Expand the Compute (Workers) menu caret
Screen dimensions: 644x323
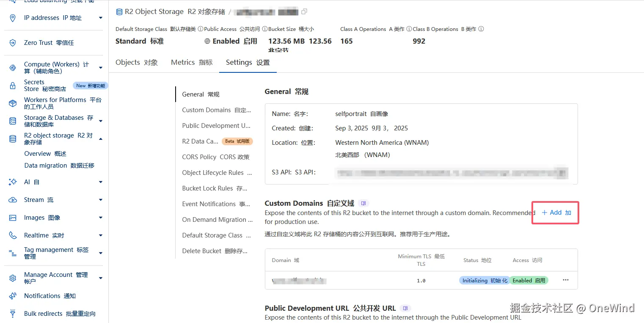(x=101, y=68)
